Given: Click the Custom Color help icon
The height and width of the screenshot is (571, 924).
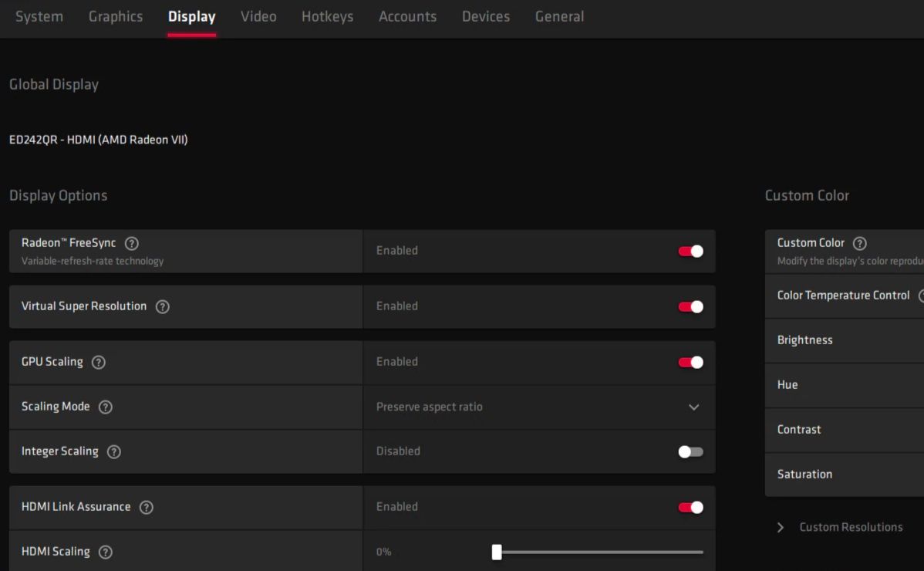Looking at the screenshot, I should 859,242.
